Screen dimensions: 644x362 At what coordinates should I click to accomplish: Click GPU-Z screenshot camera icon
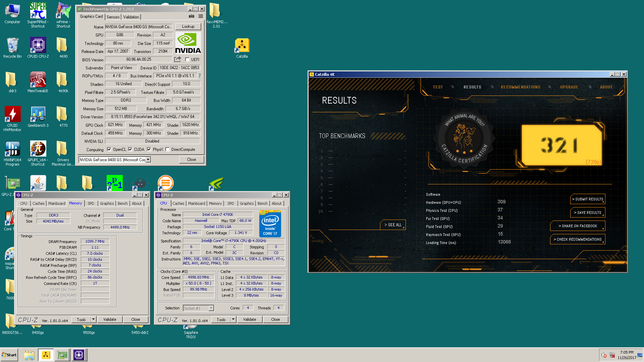192,16
